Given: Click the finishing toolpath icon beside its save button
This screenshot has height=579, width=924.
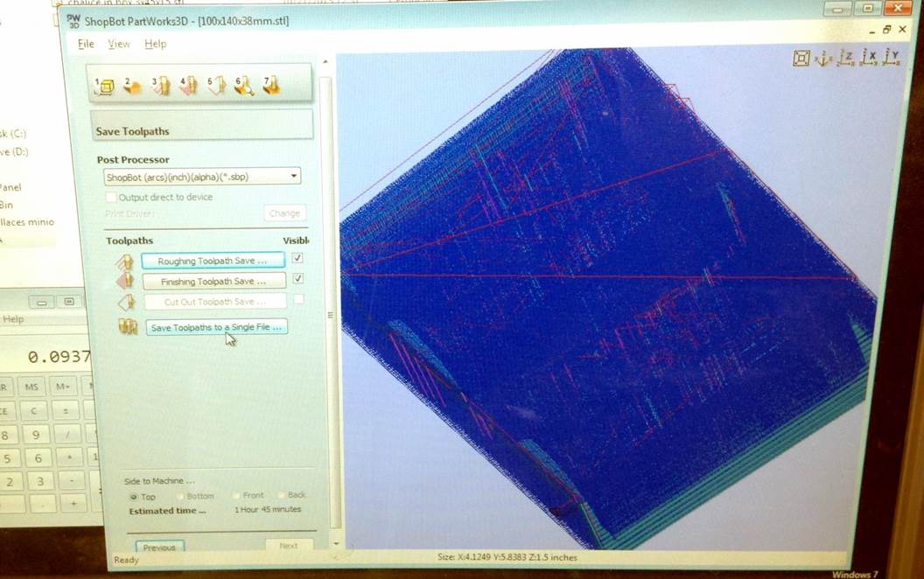Looking at the screenshot, I should coord(125,281).
